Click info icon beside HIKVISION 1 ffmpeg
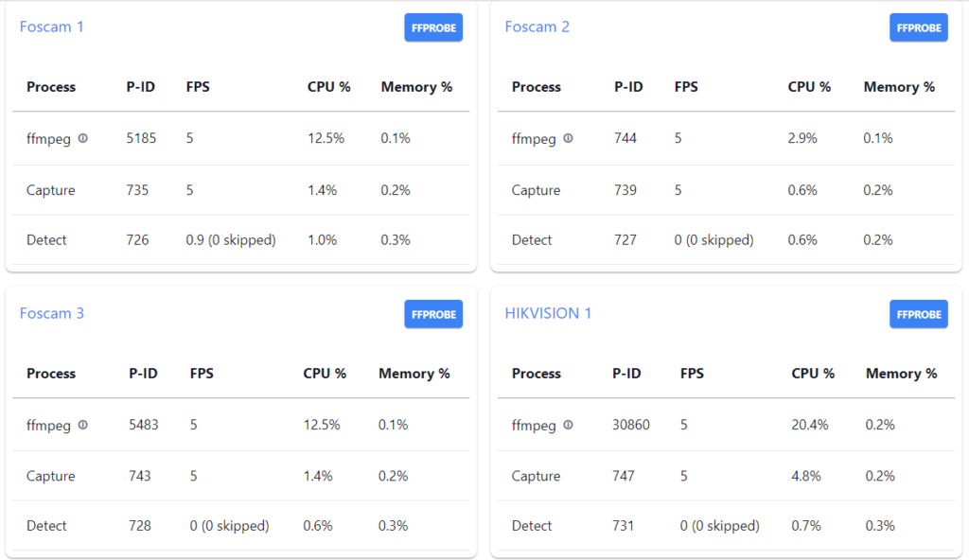 [568, 425]
